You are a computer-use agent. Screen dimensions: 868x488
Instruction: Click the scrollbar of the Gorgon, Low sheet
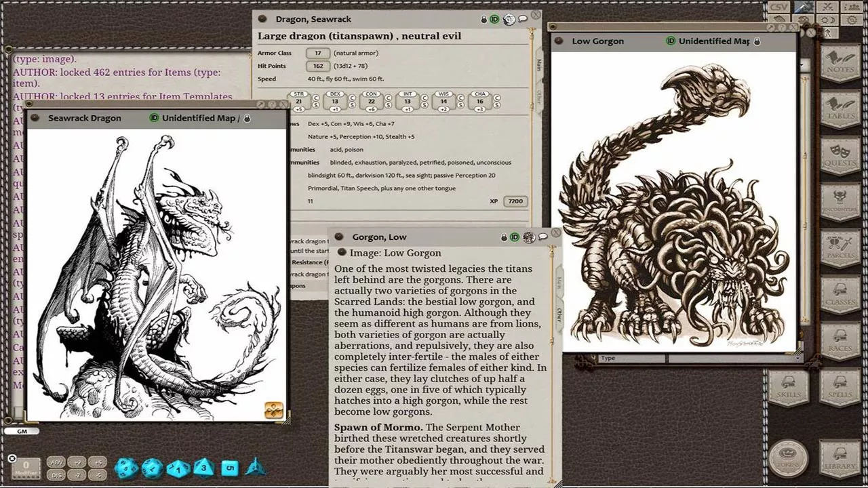[551, 363]
